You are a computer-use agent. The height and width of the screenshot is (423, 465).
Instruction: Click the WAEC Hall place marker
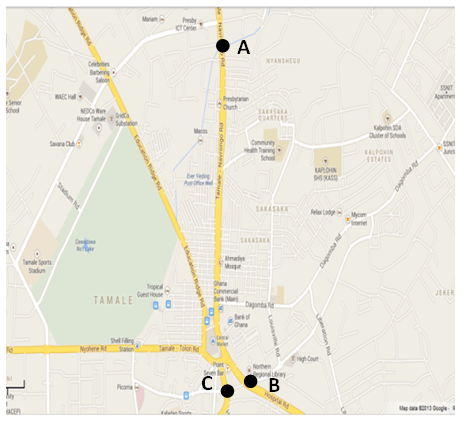pos(80,97)
